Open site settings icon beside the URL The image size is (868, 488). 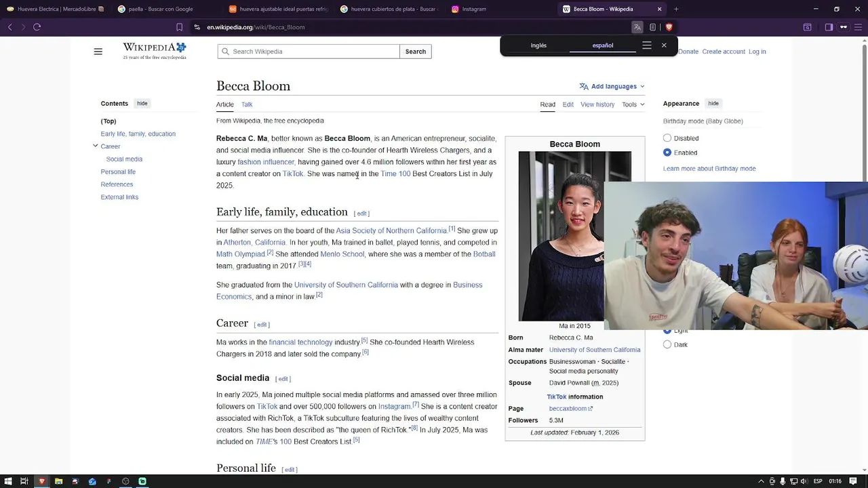coord(197,27)
